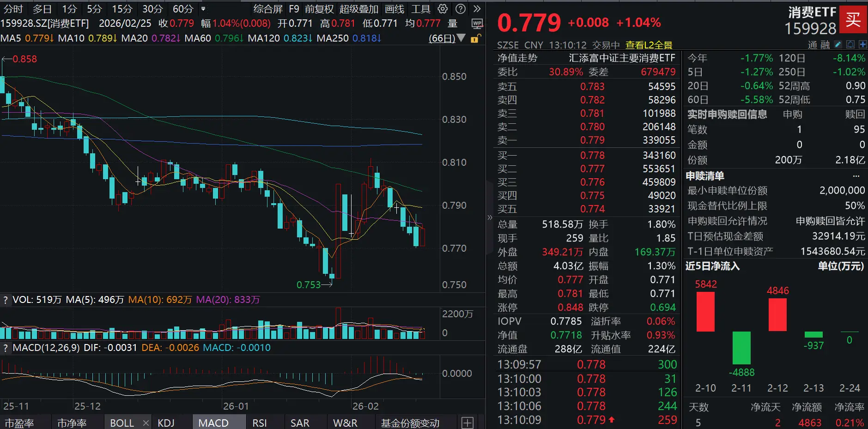This screenshot has width=868, height=429.
Task: Open the 查看L2全景 link
Action: pyautogui.click(x=649, y=45)
